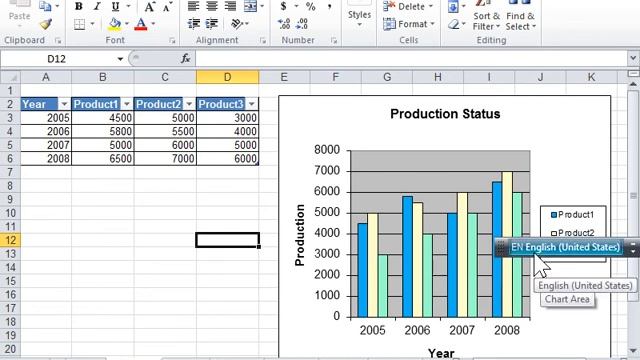This screenshot has width=640, height=360.
Task: Open the Delete cells menu
Action: point(408,6)
